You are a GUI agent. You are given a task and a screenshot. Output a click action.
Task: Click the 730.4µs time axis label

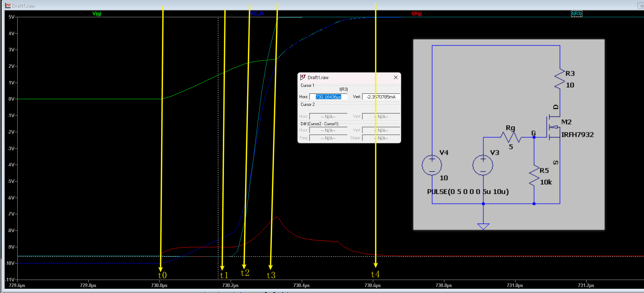(x=301, y=285)
